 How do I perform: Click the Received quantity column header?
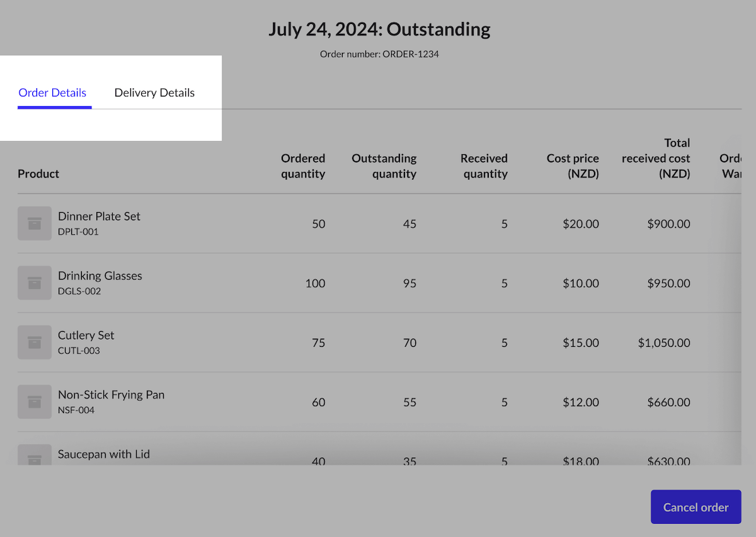pyautogui.click(x=484, y=166)
